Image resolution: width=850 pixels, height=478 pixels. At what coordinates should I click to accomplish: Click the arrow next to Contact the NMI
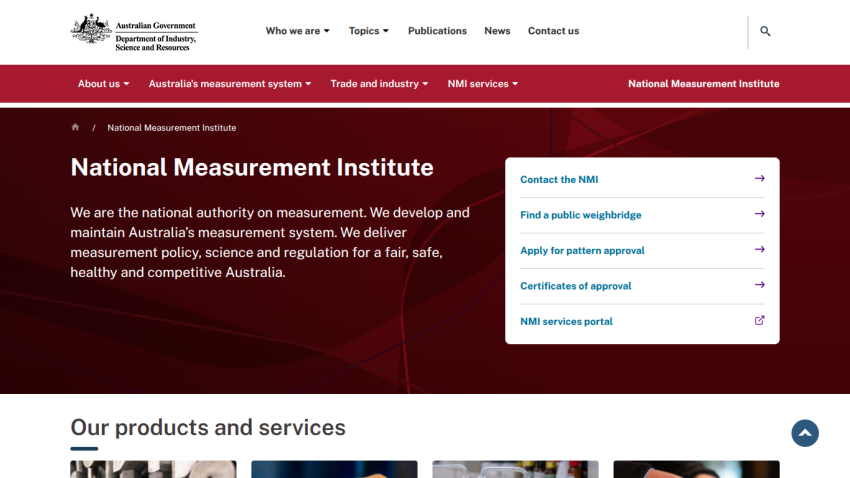(x=759, y=178)
